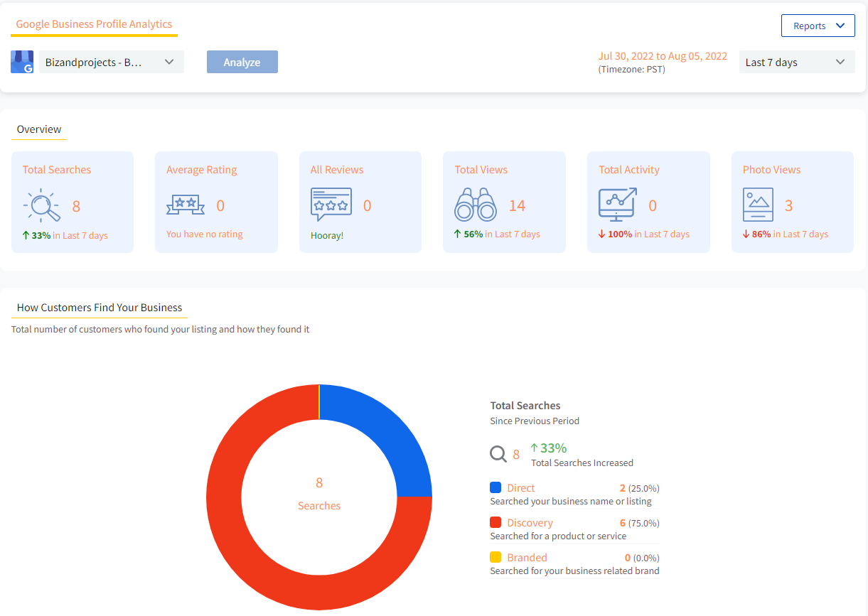
Task: Open the Reports dropdown
Action: (x=818, y=26)
